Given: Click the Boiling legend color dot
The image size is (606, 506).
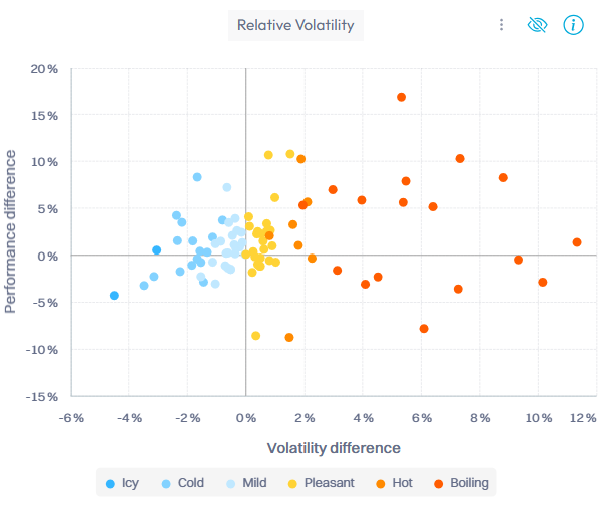Looking at the screenshot, I should (441, 483).
